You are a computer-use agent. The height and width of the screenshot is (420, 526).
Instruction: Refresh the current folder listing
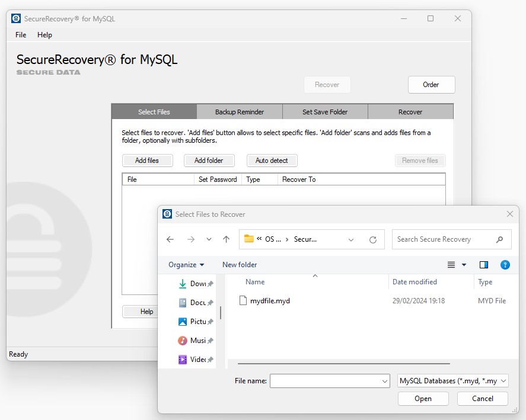[x=373, y=239]
